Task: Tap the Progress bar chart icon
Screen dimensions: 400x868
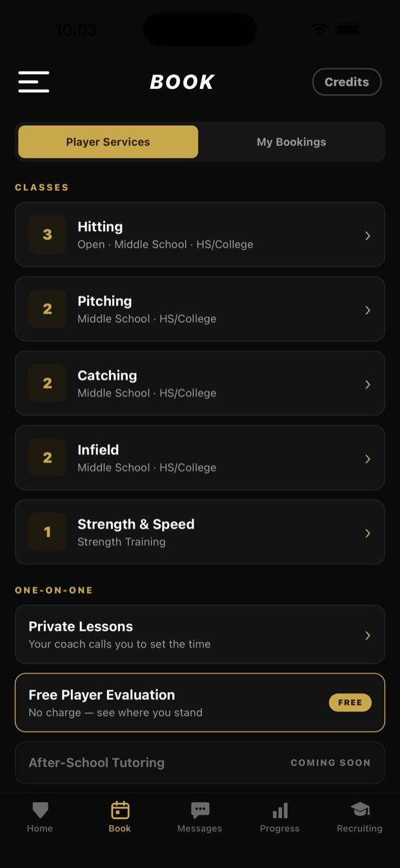Action: point(280,810)
